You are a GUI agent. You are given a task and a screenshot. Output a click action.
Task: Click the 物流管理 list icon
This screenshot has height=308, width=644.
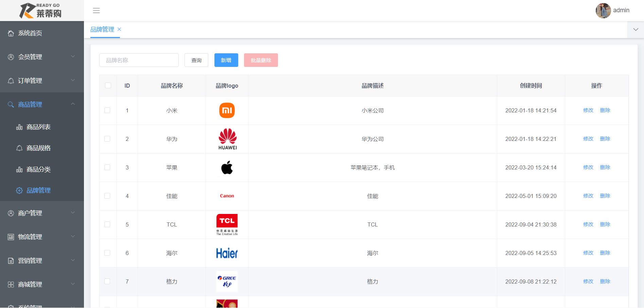[11, 237]
